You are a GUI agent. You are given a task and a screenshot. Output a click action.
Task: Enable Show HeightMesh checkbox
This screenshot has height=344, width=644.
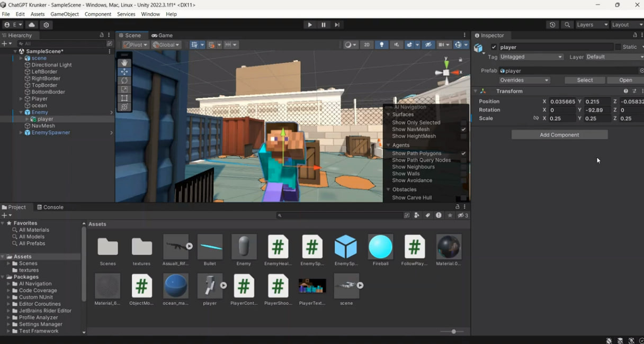pos(464,137)
